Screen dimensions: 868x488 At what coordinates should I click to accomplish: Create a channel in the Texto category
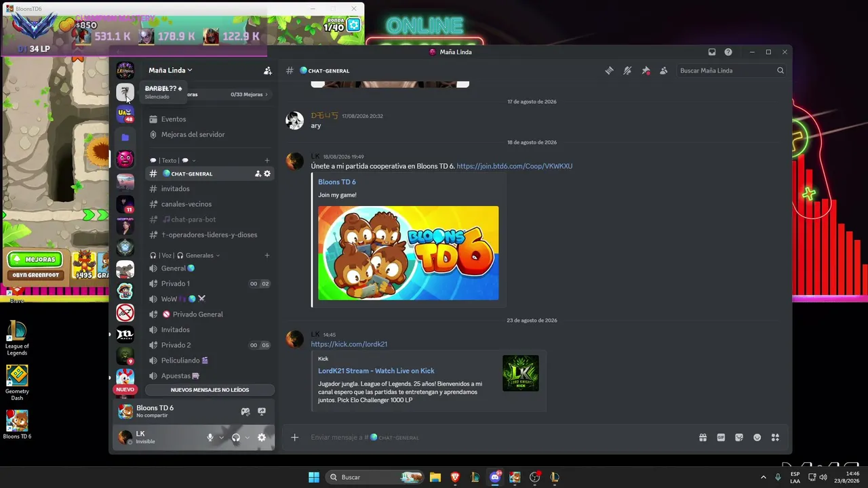click(267, 161)
